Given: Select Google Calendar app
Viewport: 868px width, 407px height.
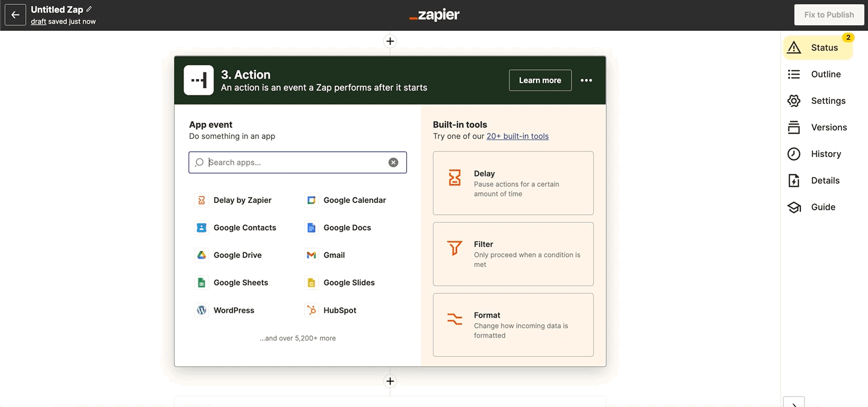Looking at the screenshot, I should (x=346, y=200).
